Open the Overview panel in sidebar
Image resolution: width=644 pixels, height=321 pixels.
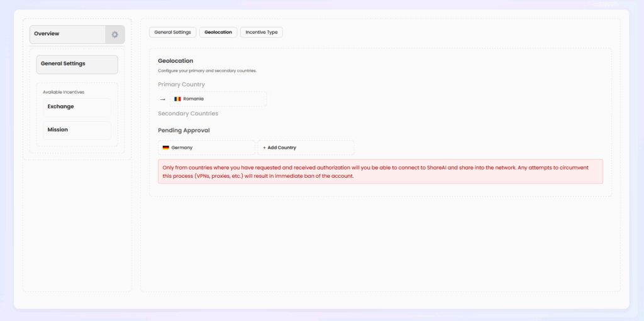pos(68,35)
